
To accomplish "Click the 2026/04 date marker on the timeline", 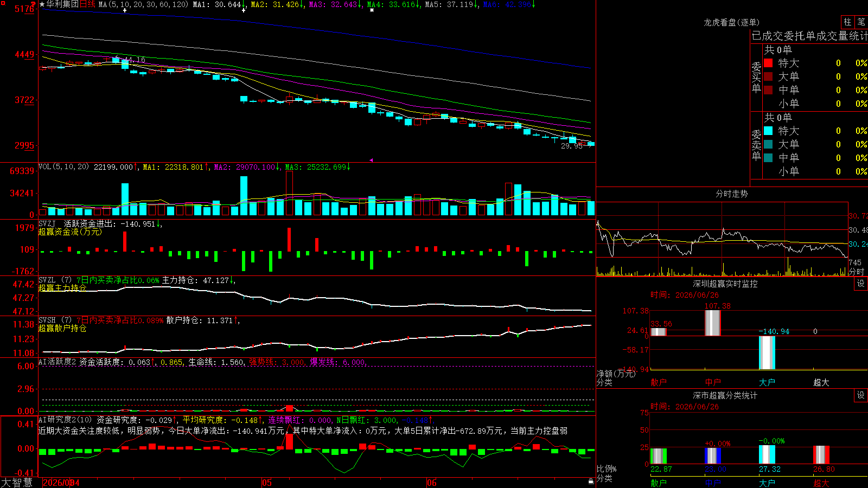I will 61,483.
